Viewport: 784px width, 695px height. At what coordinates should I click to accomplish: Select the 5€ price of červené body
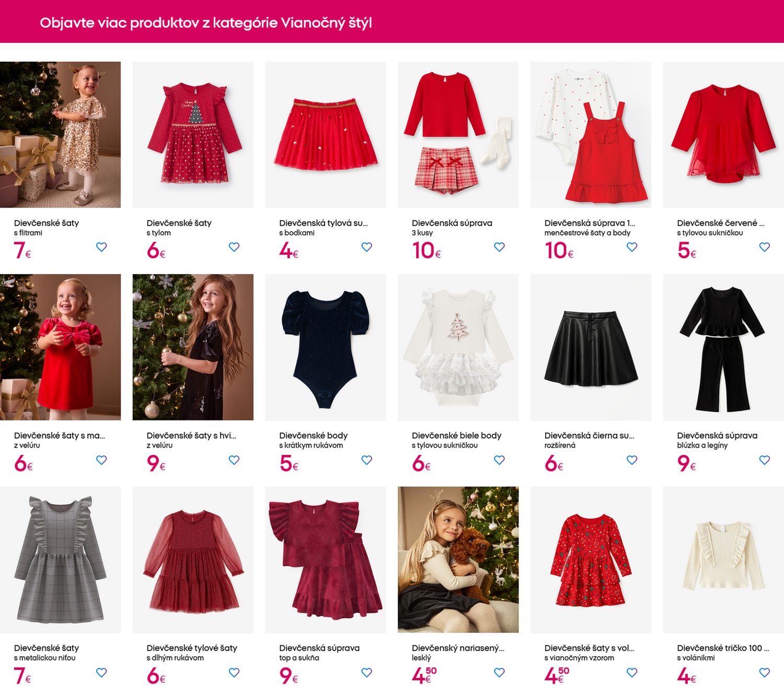coord(686,251)
